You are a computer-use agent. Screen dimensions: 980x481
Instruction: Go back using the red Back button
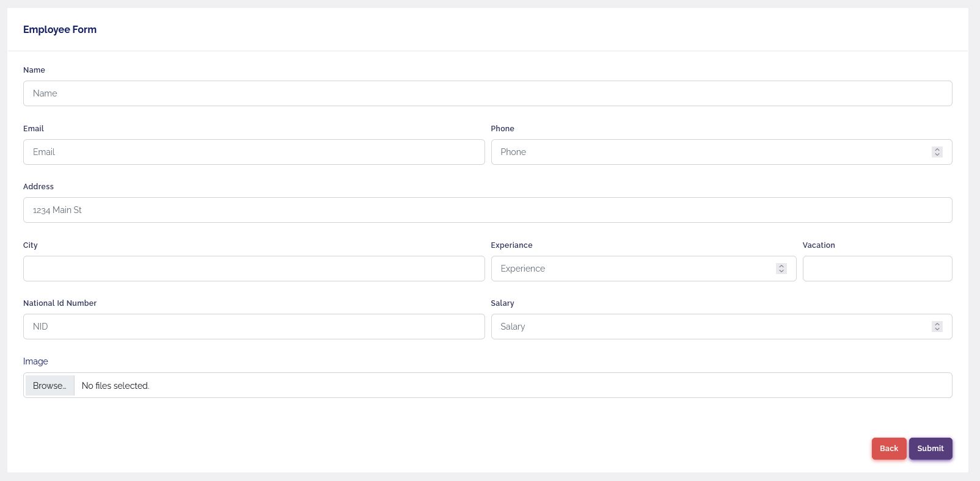(889, 449)
